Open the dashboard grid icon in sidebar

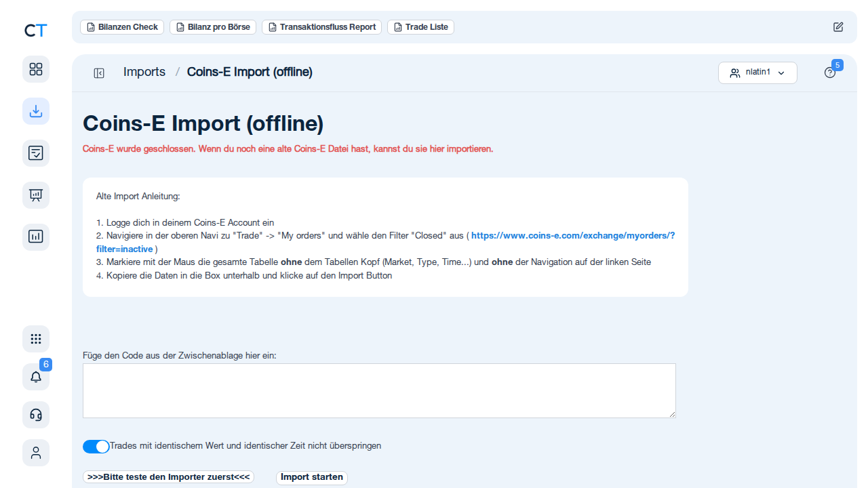click(x=36, y=69)
